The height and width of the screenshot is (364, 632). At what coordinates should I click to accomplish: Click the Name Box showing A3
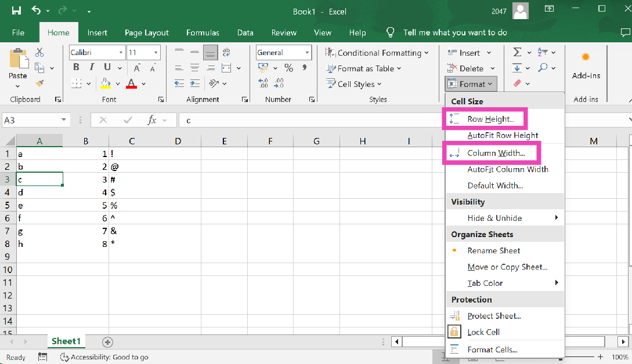(30, 120)
